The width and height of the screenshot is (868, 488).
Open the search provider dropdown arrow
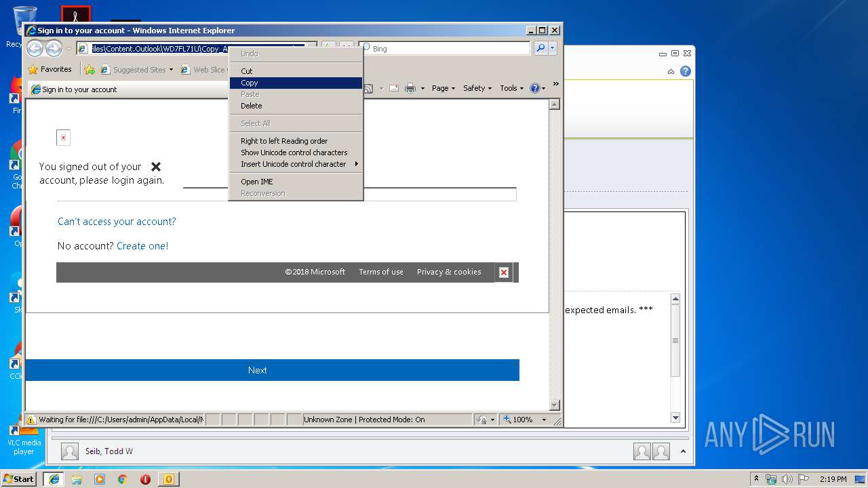point(553,48)
